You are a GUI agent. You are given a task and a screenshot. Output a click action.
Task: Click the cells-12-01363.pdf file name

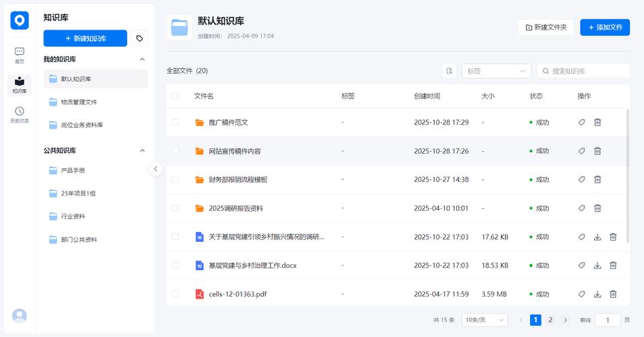(x=238, y=294)
